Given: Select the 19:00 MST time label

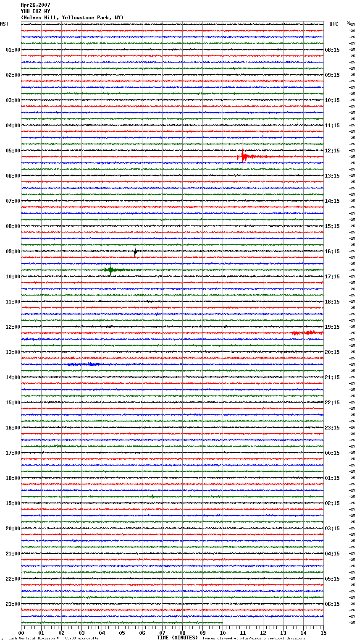Looking at the screenshot, I should pyautogui.click(x=13, y=503).
